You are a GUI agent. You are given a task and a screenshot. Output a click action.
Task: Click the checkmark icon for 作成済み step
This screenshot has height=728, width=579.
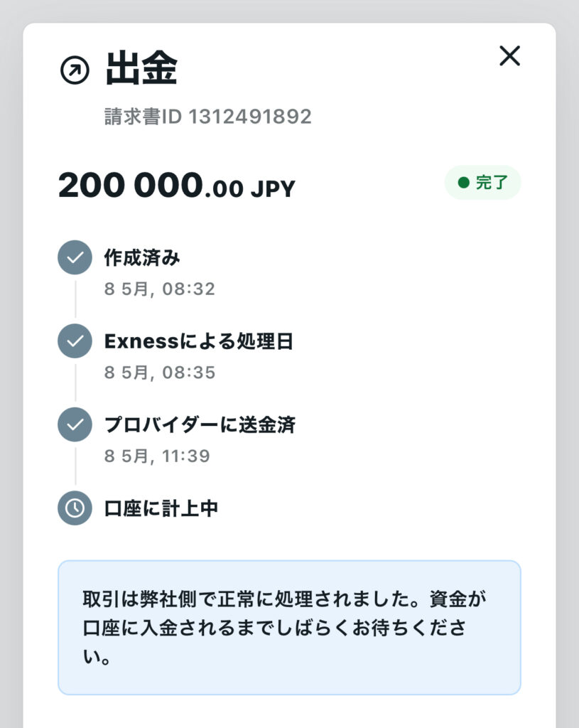(75, 258)
